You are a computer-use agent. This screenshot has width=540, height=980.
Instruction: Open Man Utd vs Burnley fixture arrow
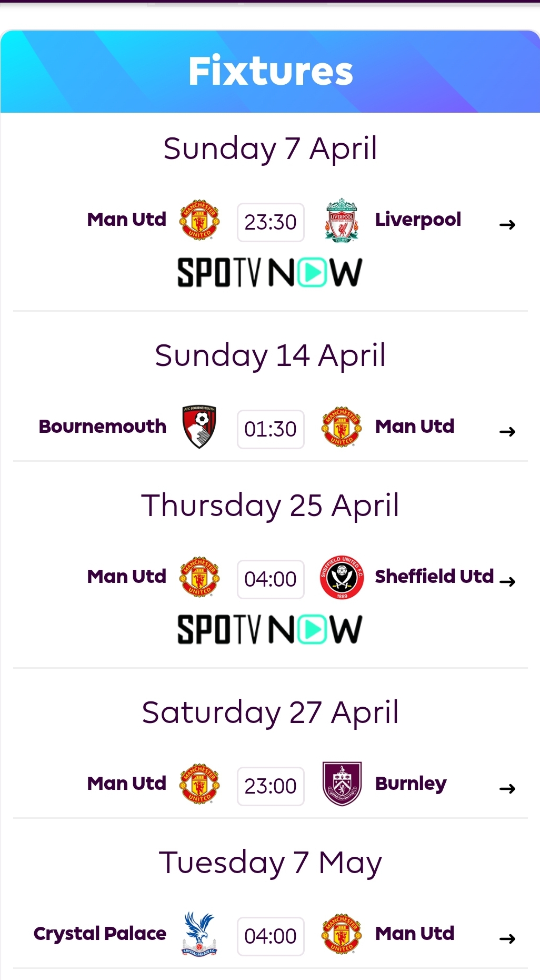point(507,789)
